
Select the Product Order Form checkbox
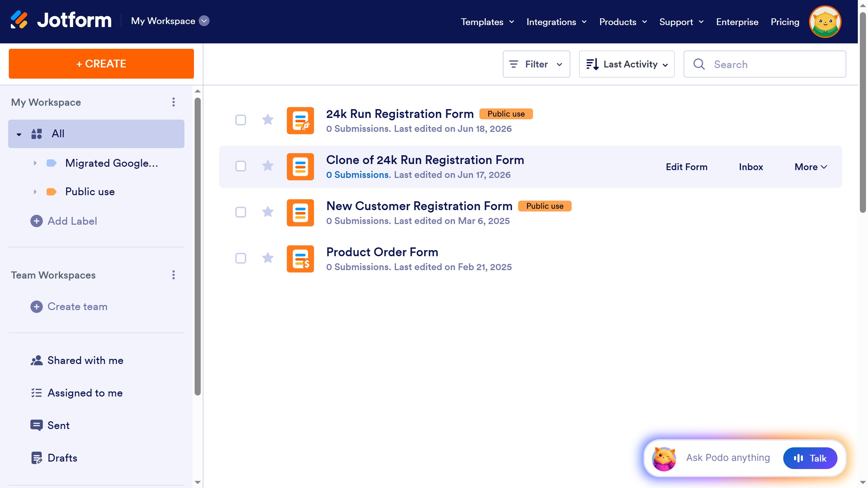[x=241, y=258]
